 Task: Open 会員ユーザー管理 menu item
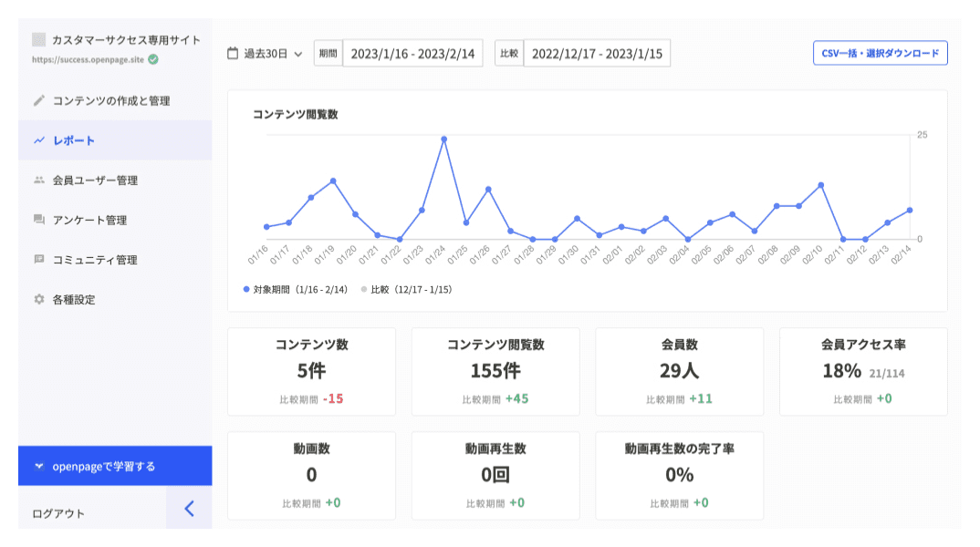click(115, 180)
